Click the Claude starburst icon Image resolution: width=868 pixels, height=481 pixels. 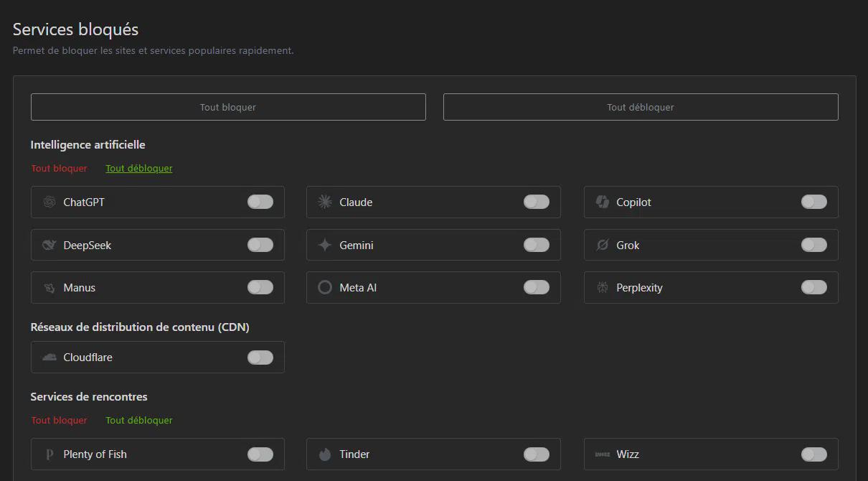(325, 202)
